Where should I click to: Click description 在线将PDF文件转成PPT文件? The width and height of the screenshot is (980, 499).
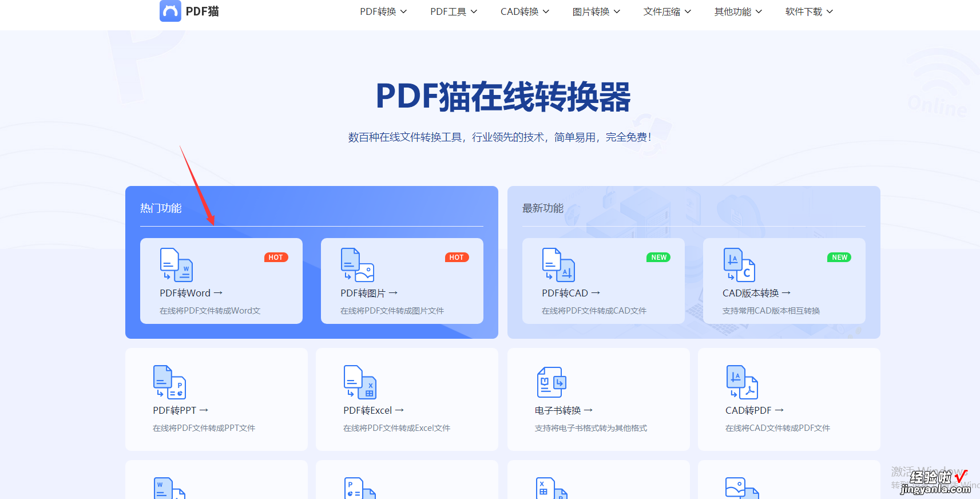(x=204, y=428)
